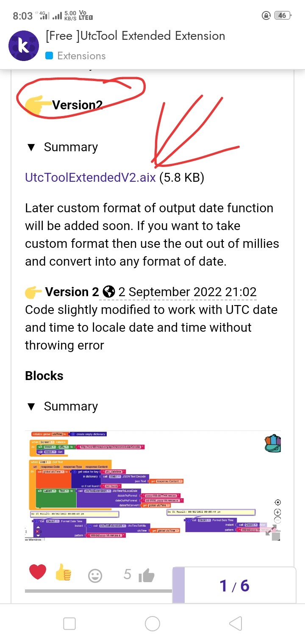Open the smiley add-reaction picker
305x644 pixels.
click(x=95, y=575)
